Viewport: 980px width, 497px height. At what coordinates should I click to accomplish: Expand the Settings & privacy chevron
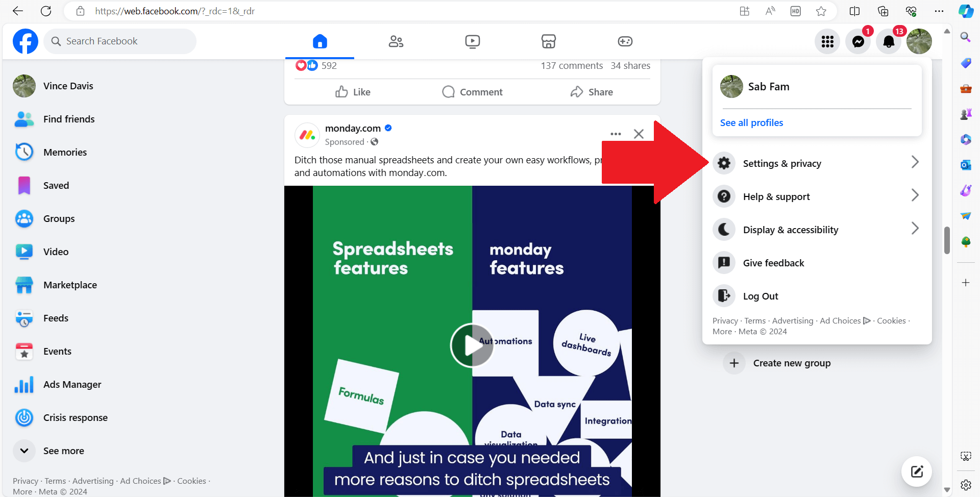tap(915, 162)
